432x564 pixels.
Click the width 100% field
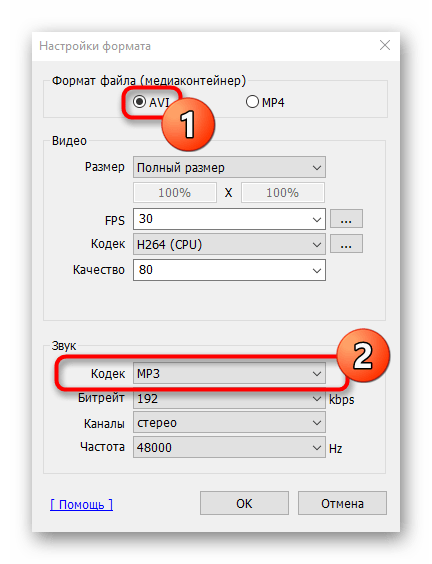click(x=175, y=192)
